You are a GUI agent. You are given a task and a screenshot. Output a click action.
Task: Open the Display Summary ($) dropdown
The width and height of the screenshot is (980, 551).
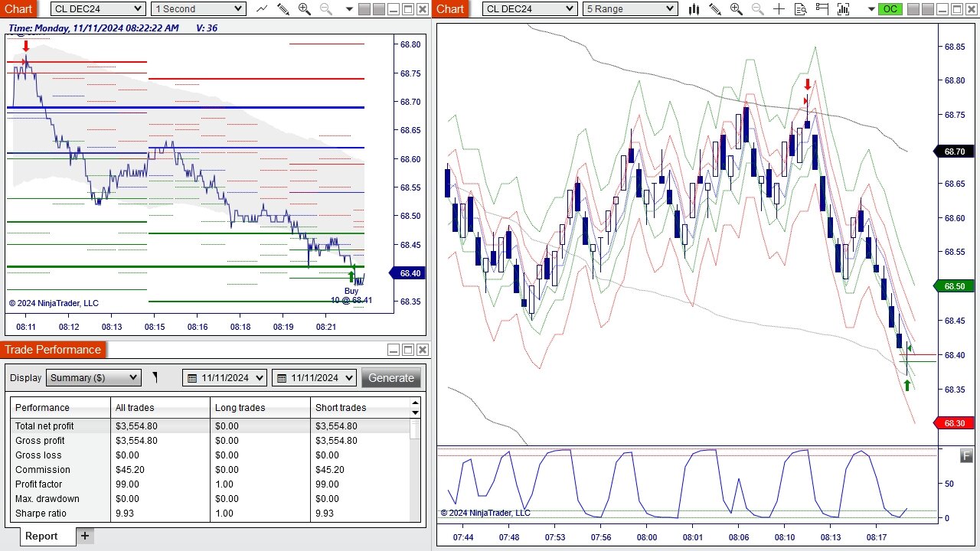coord(93,377)
